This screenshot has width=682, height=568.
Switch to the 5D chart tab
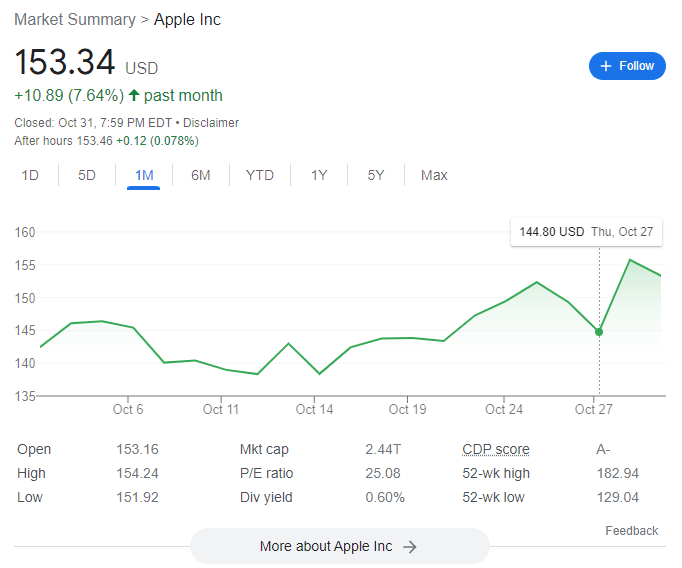pos(87,175)
